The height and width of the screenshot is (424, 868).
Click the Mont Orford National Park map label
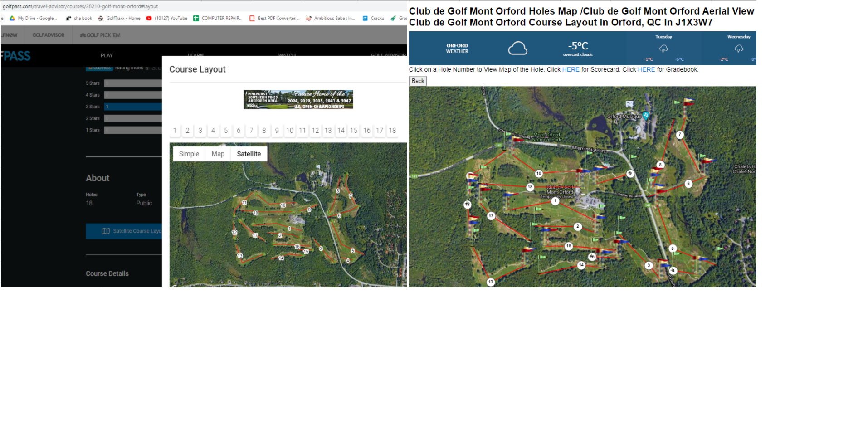546,137
